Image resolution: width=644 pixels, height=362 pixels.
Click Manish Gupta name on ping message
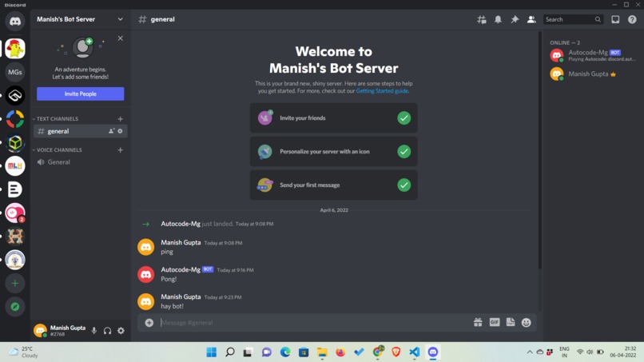pos(181,242)
